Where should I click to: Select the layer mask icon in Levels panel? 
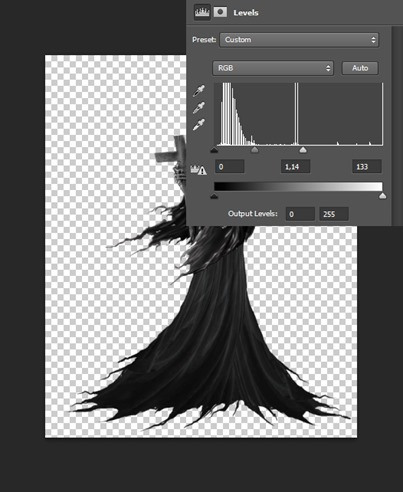(x=220, y=13)
